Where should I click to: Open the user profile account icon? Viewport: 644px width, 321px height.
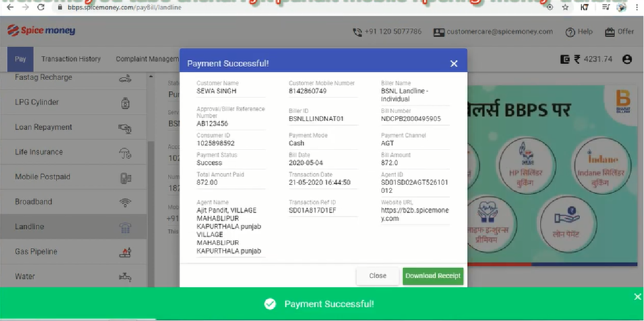(x=627, y=59)
